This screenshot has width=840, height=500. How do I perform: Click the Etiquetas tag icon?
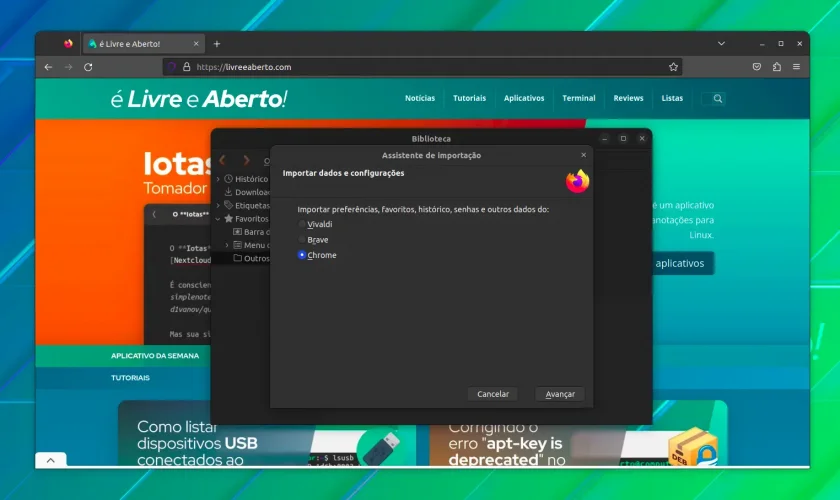point(229,205)
